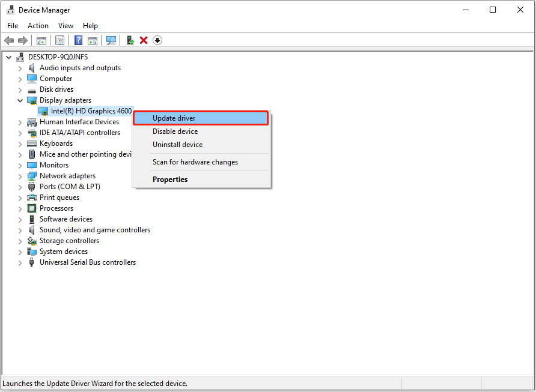
Task: Click the Back arrow toolbar icon
Action: click(9, 41)
